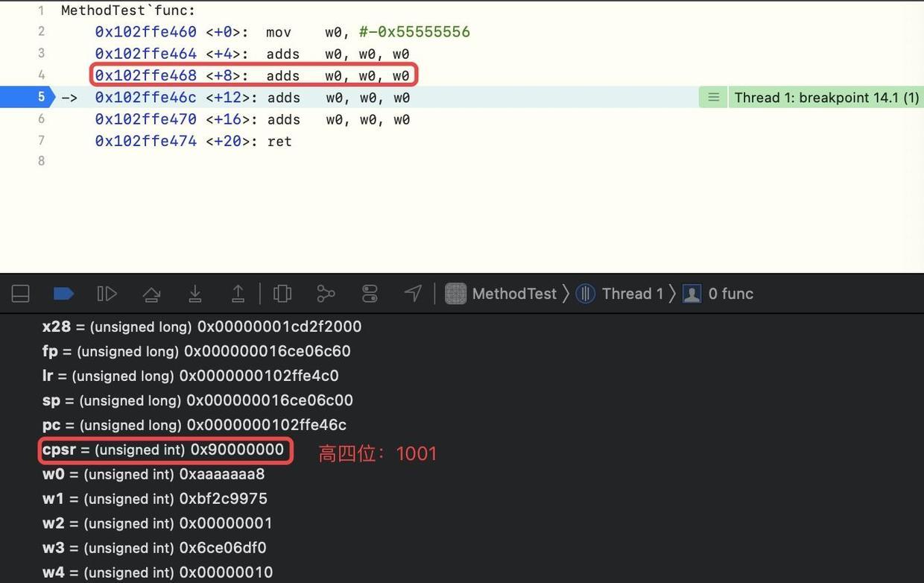924x583 pixels.
Task: Click line number 2 gutter
Action: click(41, 31)
